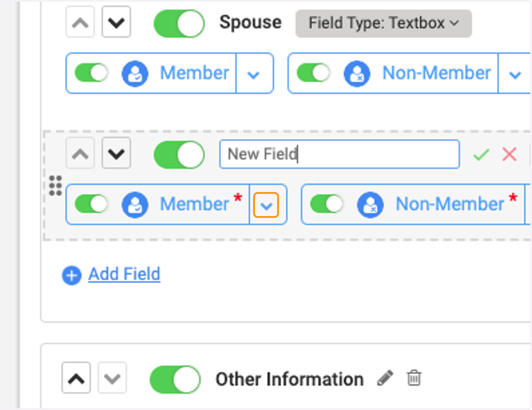Screen dimensions: 532x410
Task: Toggle Member switch under Spouse
Action: click(x=91, y=73)
